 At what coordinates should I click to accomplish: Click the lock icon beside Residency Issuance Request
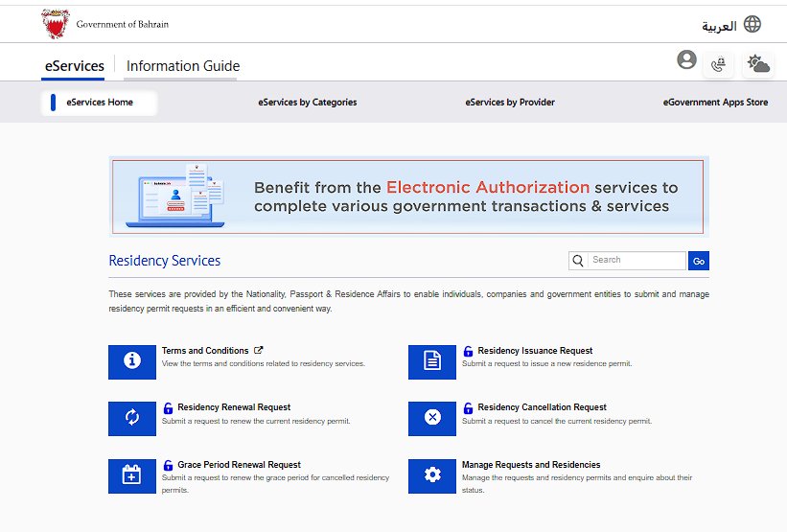(468, 351)
